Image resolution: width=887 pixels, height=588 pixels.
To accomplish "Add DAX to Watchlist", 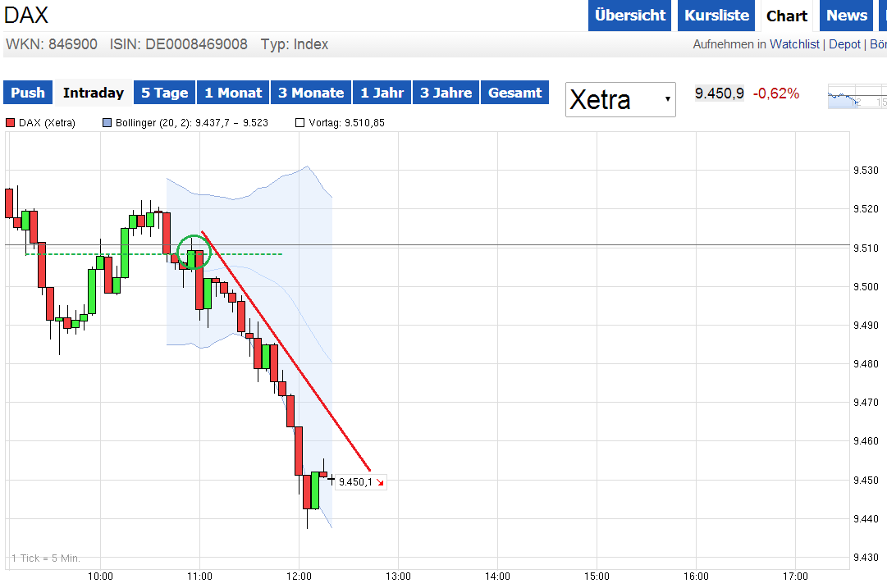I will pyautogui.click(x=794, y=43).
